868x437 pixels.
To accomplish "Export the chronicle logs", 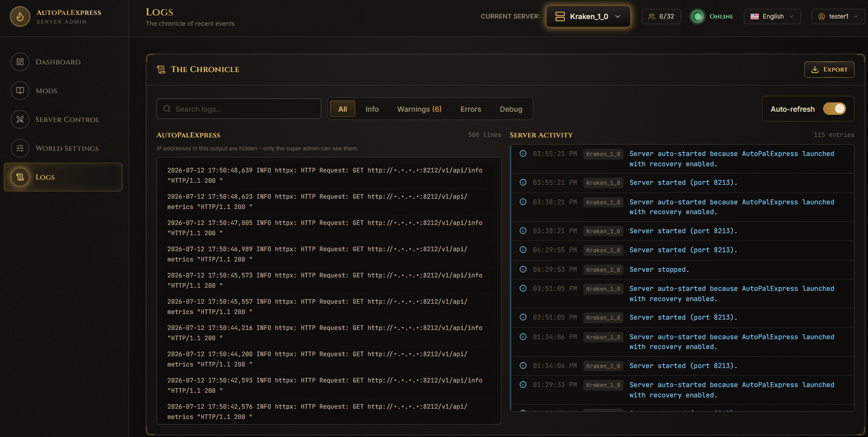I will (x=829, y=69).
